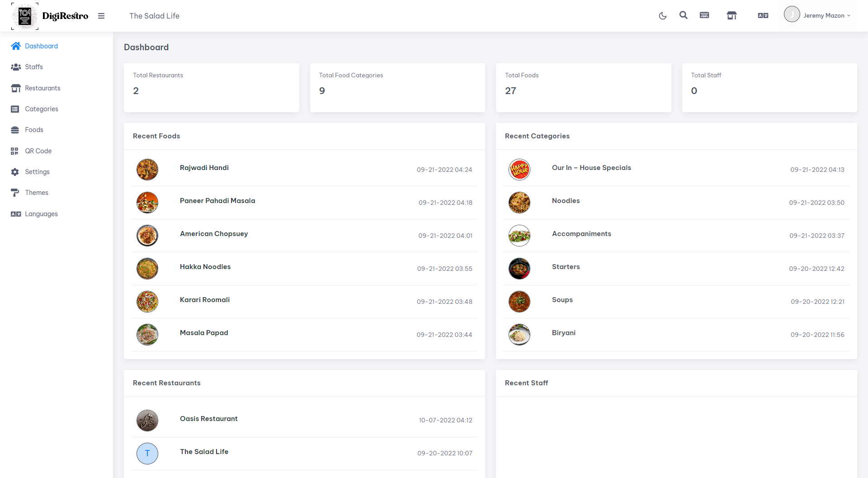Click the search magnifier icon in header
Image resolution: width=868 pixels, height=478 pixels.
[x=684, y=15]
